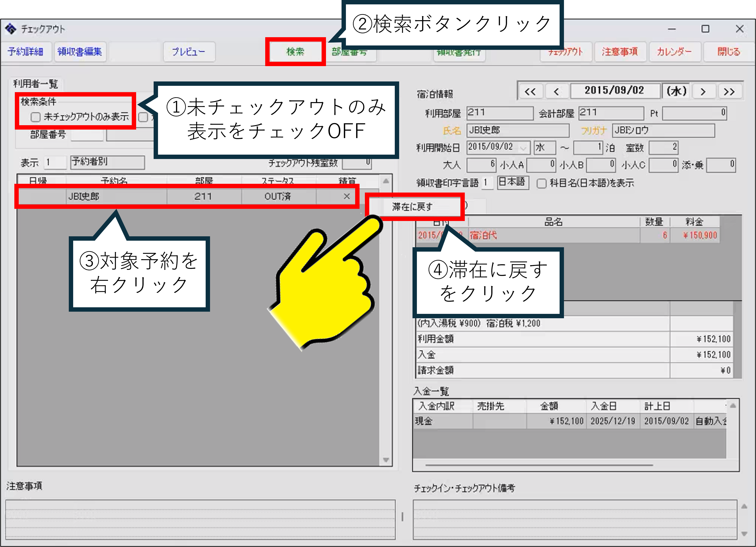Screen dimensions: 756x547
Task: Click the 検索 search button
Action: tap(295, 52)
